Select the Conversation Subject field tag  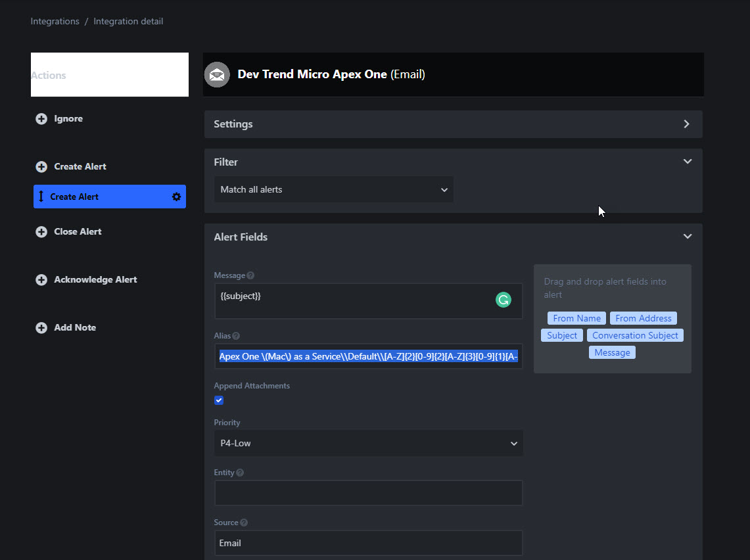[x=635, y=335]
